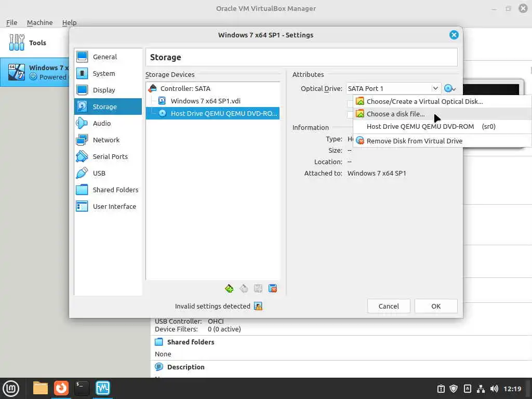Open the General settings category
This screenshot has width=532, height=399.
point(108,57)
